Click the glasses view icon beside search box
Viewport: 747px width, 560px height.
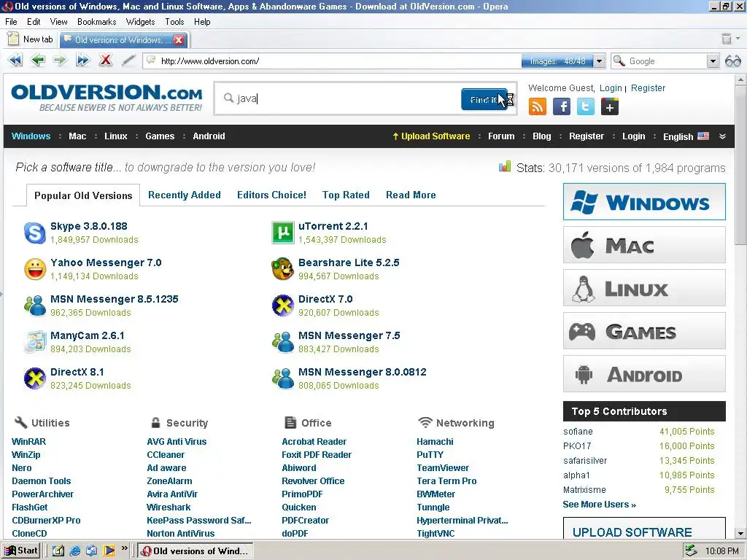point(732,61)
